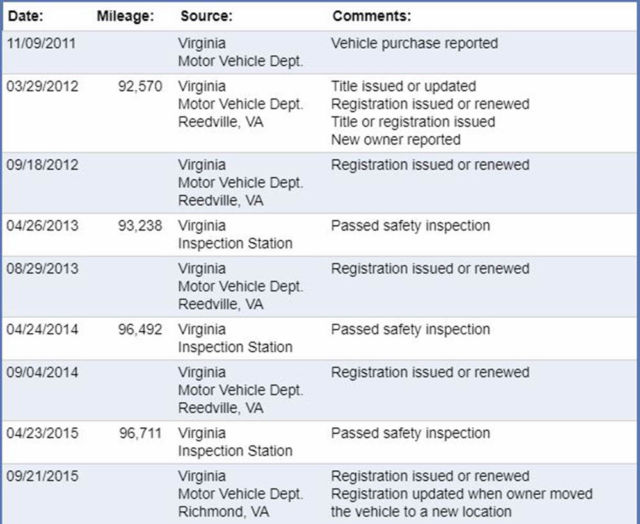Click the Comments column header
The height and width of the screenshot is (524, 640).
(x=371, y=17)
